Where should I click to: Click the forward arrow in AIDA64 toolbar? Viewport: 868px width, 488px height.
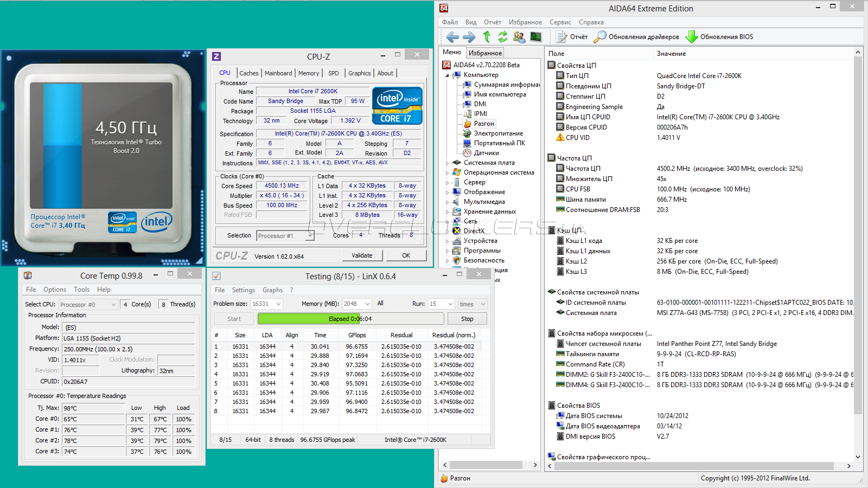pyautogui.click(x=469, y=37)
